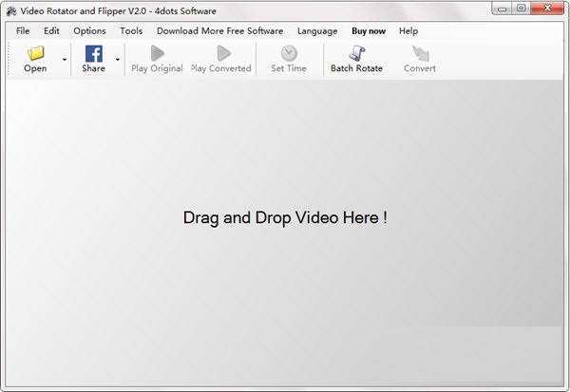Click the Convert toolbar icon
Viewport: 570px width, 392px height.
pos(420,54)
